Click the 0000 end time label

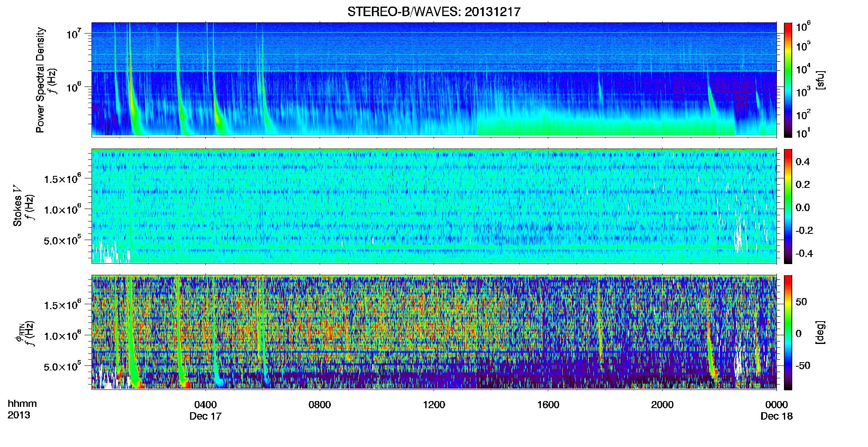tap(776, 404)
